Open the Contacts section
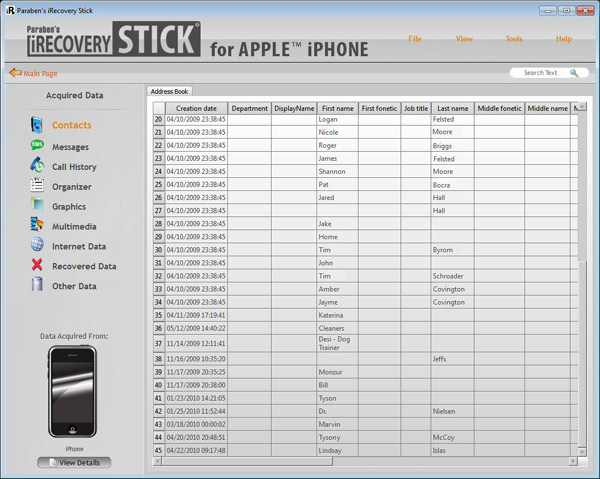The width and height of the screenshot is (600, 479). pos(72,125)
